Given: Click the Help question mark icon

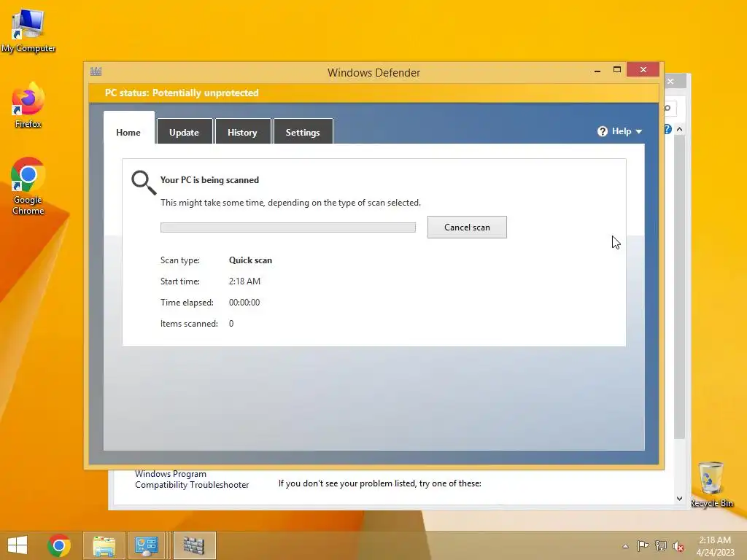Looking at the screenshot, I should coord(602,131).
